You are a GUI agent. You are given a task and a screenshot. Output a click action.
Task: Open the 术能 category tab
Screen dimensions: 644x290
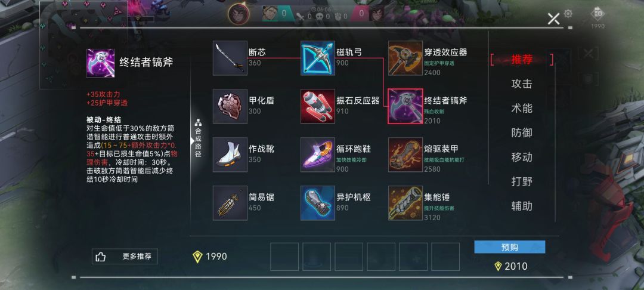click(522, 109)
